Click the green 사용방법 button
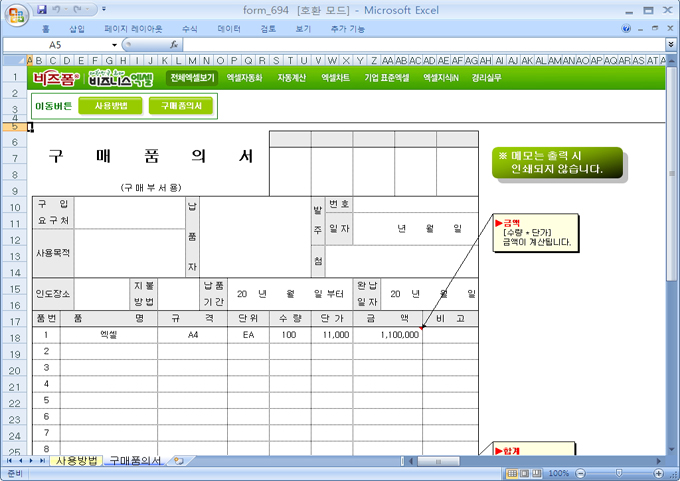The image size is (680, 481). [x=110, y=105]
